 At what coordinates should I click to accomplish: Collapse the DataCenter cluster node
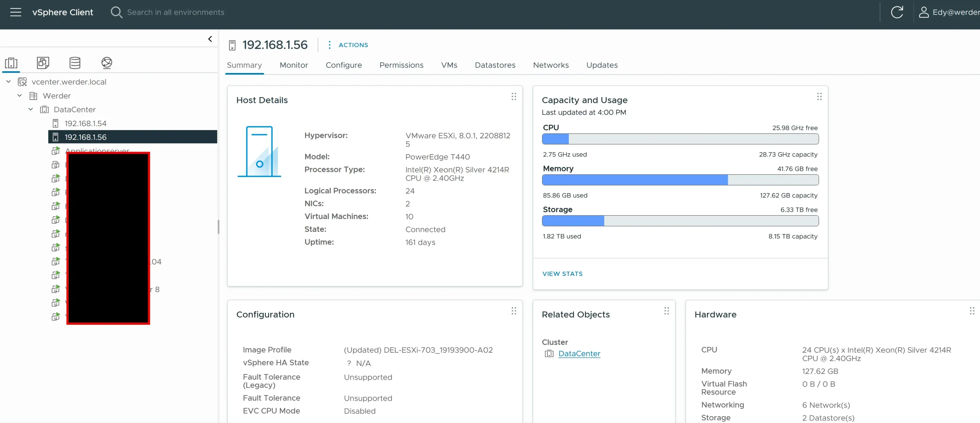[30, 109]
